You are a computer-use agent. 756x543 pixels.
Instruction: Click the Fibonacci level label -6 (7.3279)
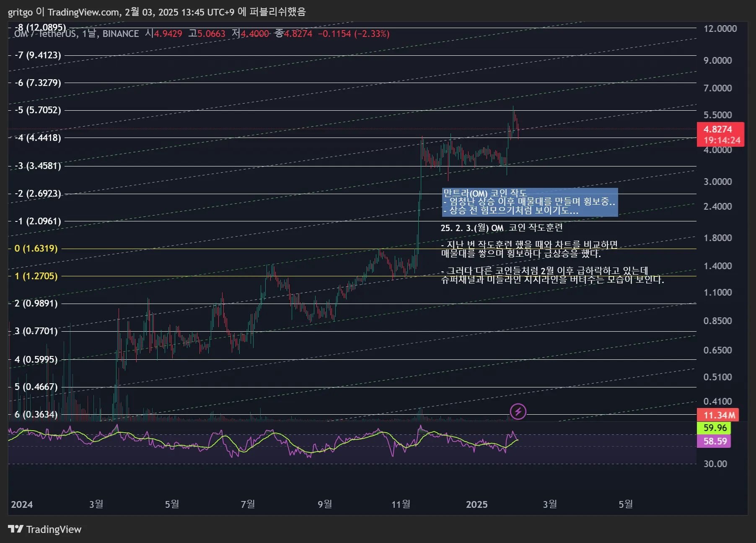click(38, 83)
